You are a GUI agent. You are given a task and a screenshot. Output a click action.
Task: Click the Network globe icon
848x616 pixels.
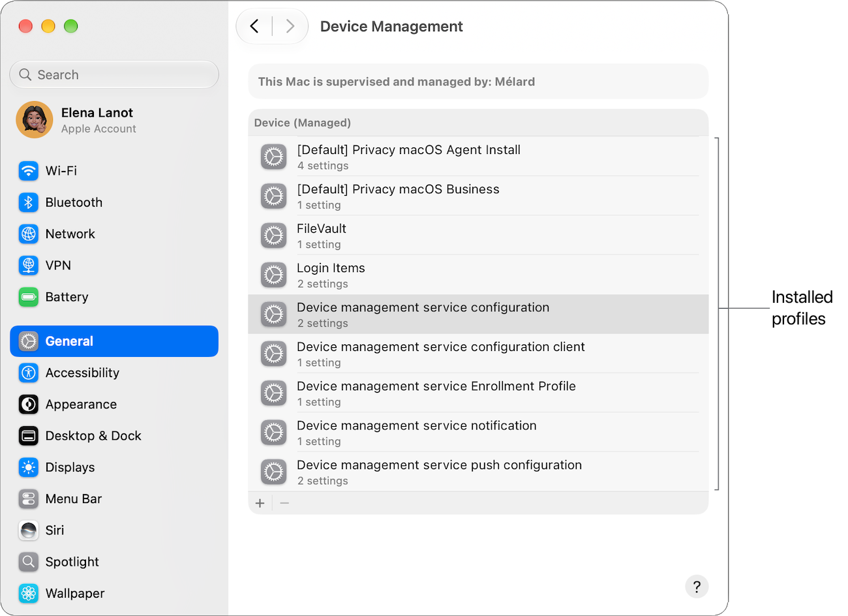pos(29,234)
